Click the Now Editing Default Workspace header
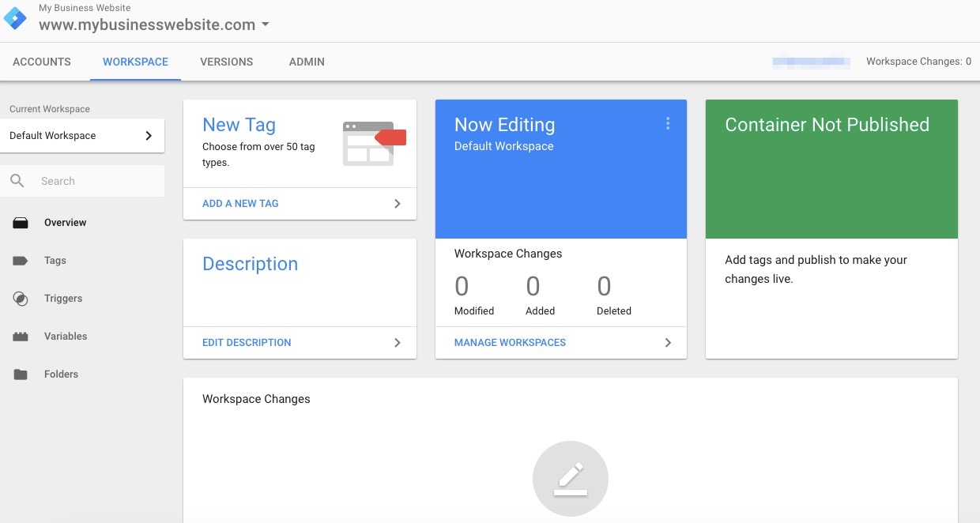This screenshot has width=980, height=523. 561,169
